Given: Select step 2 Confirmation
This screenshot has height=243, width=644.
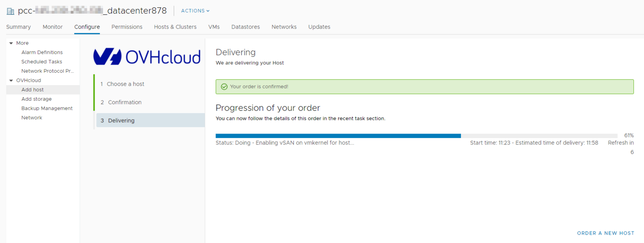Looking at the screenshot, I should tap(125, 102).
